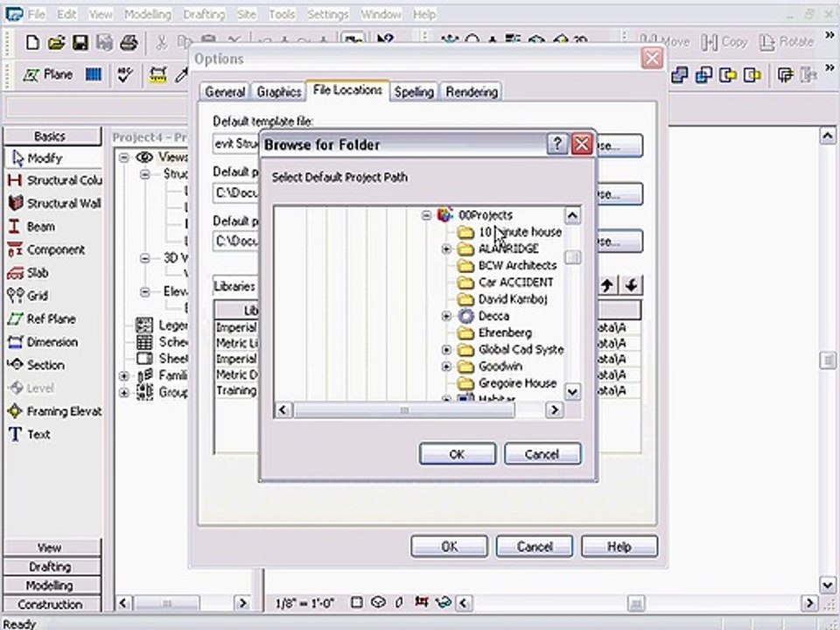The image size is (840, 630).
Task: Click the Copy tool in top toolbar
Action: point(724,42)
